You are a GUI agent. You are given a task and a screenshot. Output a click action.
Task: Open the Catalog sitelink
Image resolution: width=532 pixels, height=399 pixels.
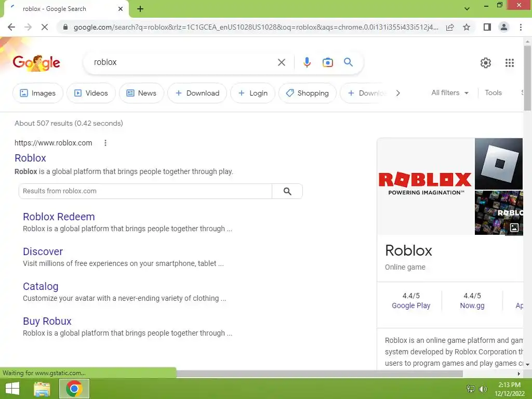coord(41,286)
